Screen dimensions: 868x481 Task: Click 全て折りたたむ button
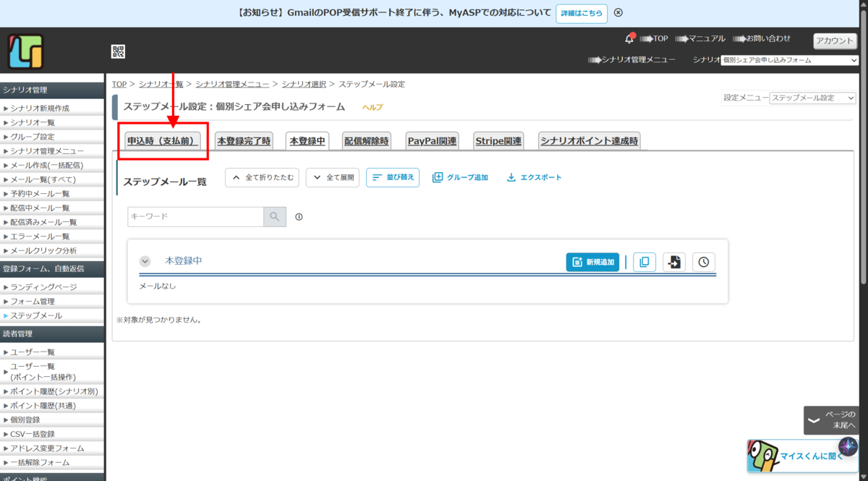[x=262, y=177]
